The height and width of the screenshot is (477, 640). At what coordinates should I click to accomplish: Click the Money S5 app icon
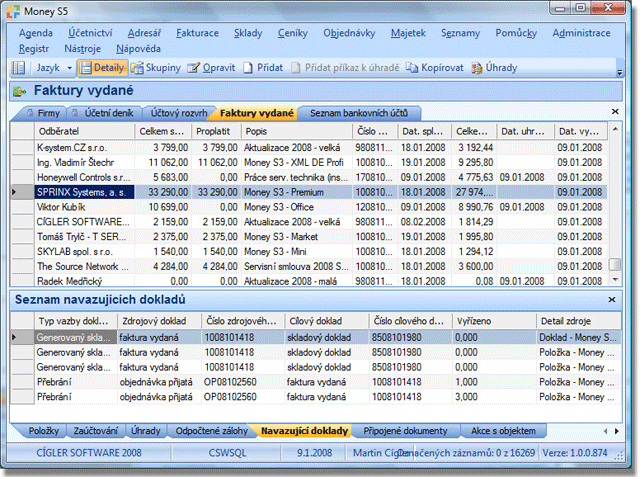[13, 11]
